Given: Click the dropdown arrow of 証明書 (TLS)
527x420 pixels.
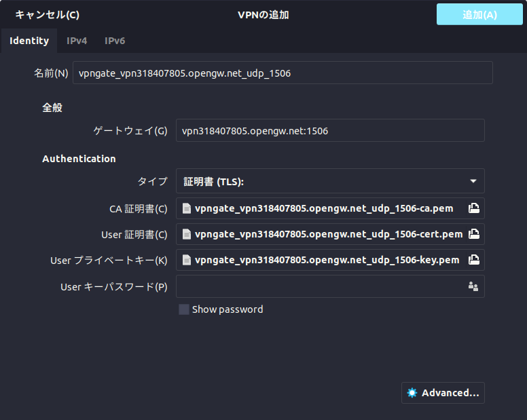Looking at the screenshot, I should (x=473, y=181).
